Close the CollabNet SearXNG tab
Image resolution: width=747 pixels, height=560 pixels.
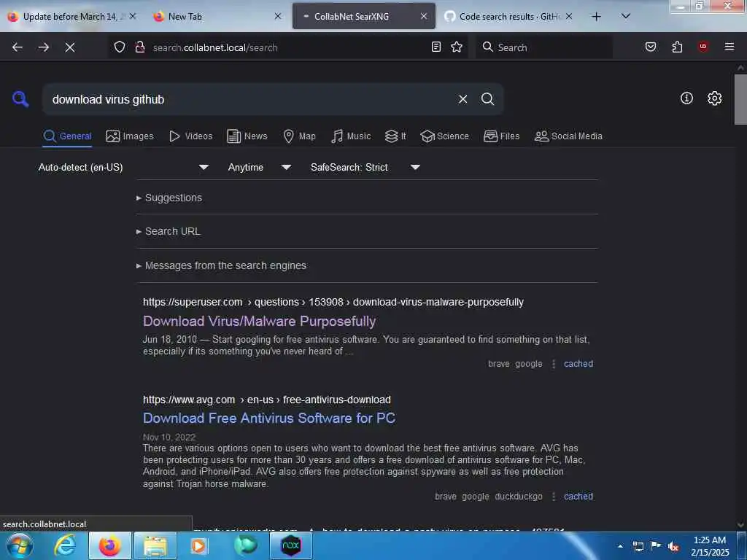click(x=424, y=16)
